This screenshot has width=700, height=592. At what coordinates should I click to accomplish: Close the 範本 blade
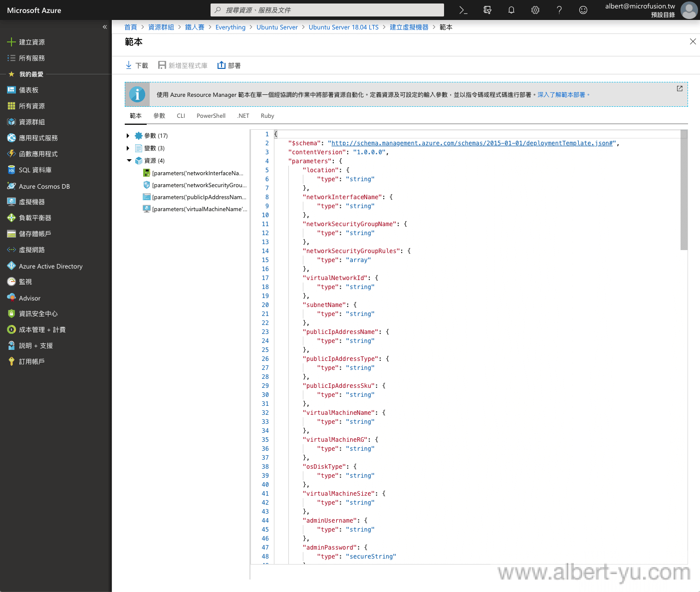pyautogui.click(x=693, y=41)
